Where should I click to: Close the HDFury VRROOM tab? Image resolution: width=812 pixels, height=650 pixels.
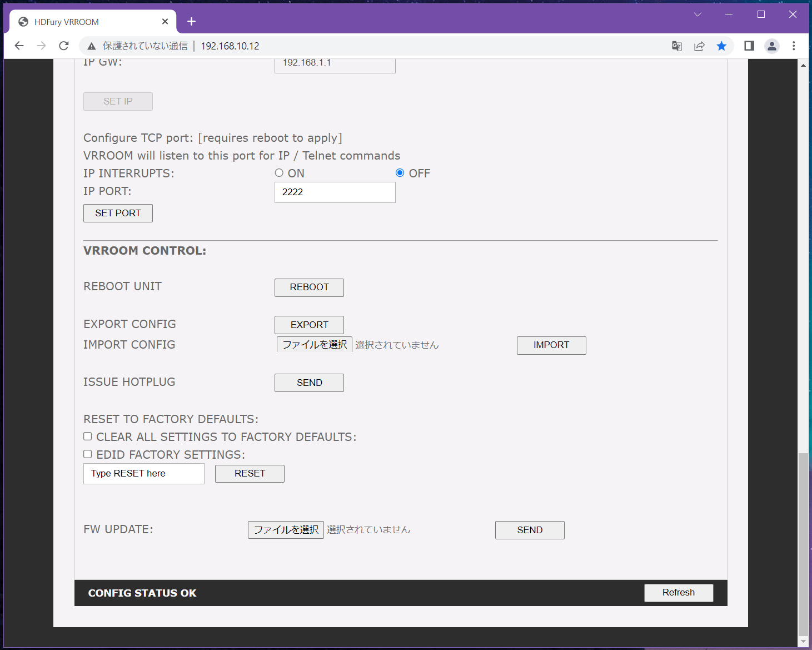click(x=165, y=22)
